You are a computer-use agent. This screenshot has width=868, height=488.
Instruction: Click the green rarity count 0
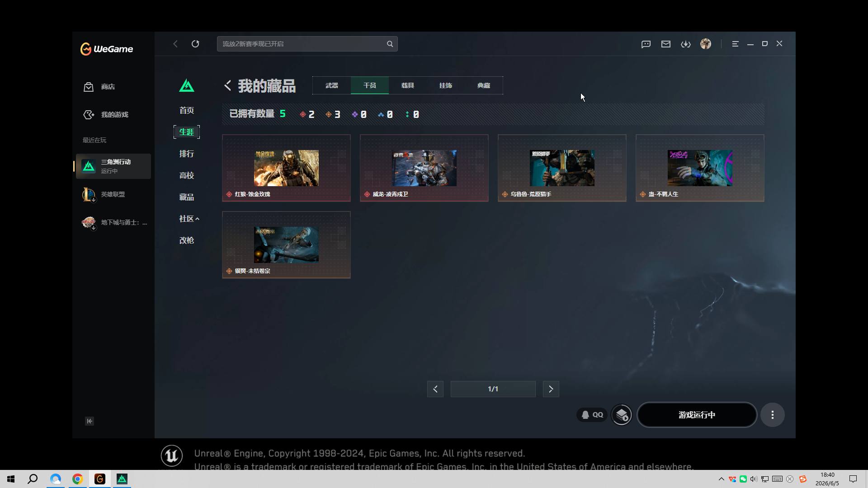pos(412,115)
